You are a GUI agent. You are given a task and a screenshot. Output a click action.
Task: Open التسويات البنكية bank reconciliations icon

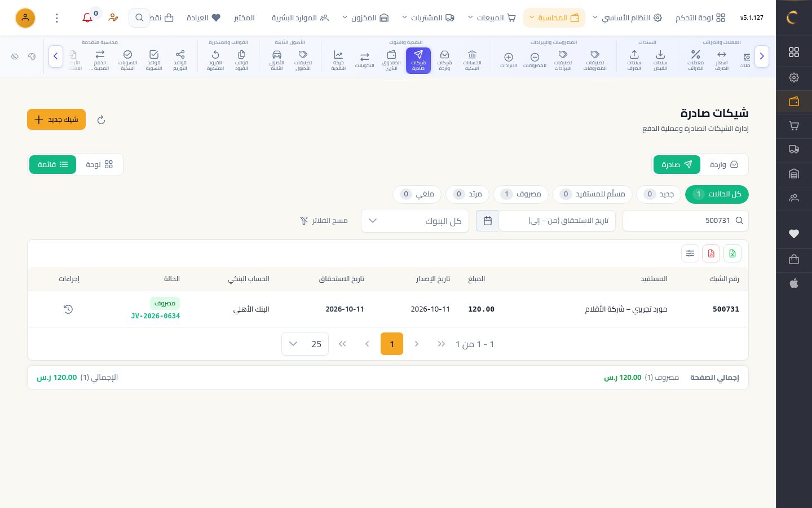(127, 60)
